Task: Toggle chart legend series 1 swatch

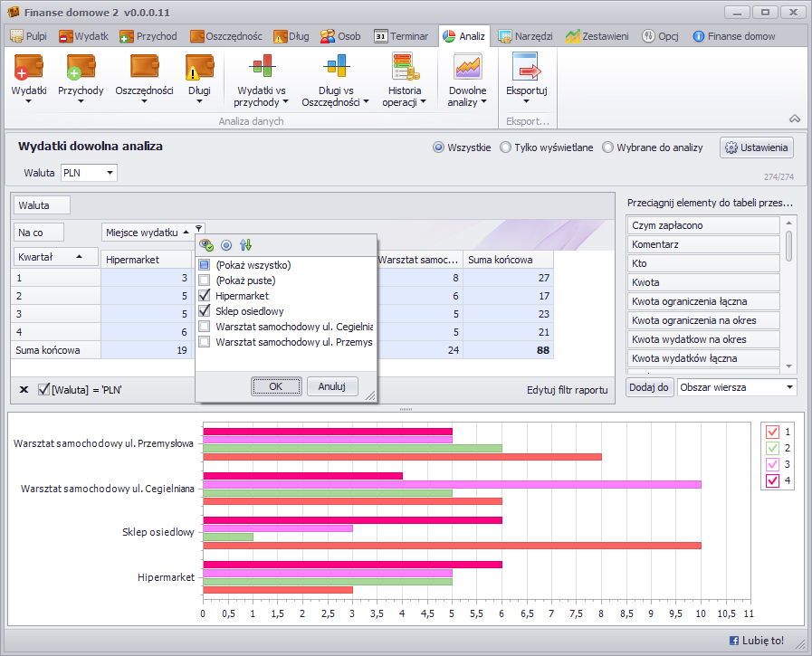Action: tap(772, 432)
